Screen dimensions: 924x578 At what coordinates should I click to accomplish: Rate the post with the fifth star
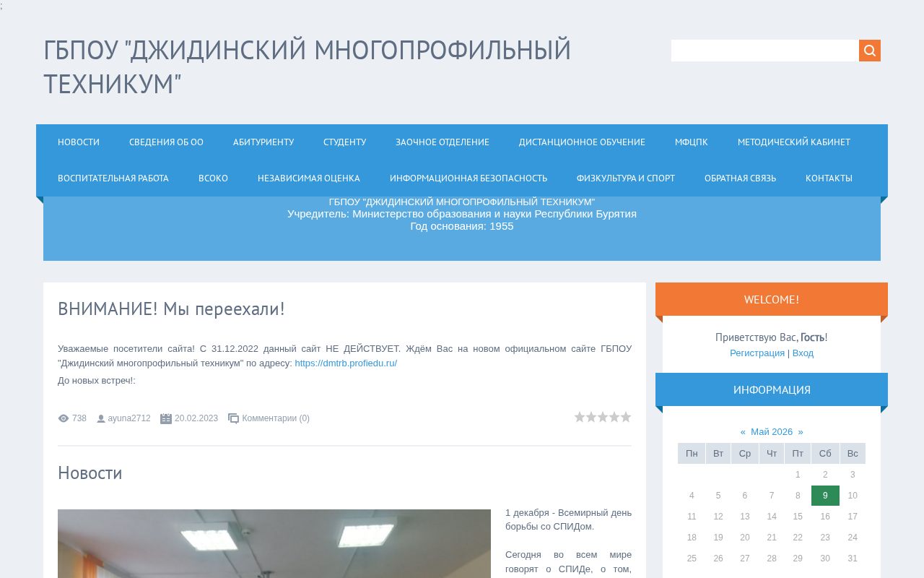pos(626,417)
